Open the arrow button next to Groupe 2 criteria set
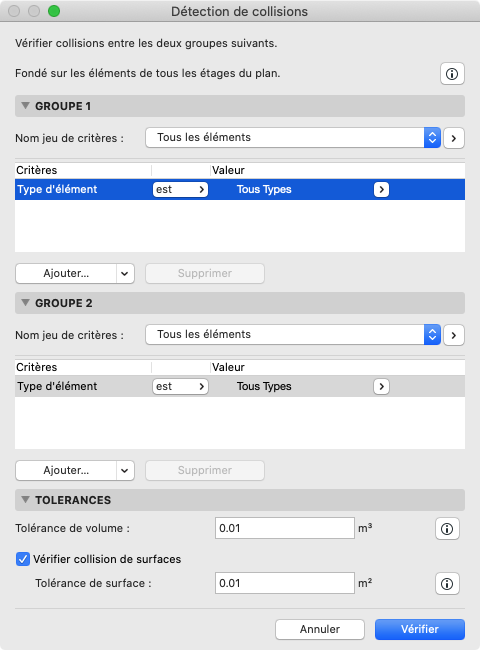This screenshot has width=480, height=650. 454,335
